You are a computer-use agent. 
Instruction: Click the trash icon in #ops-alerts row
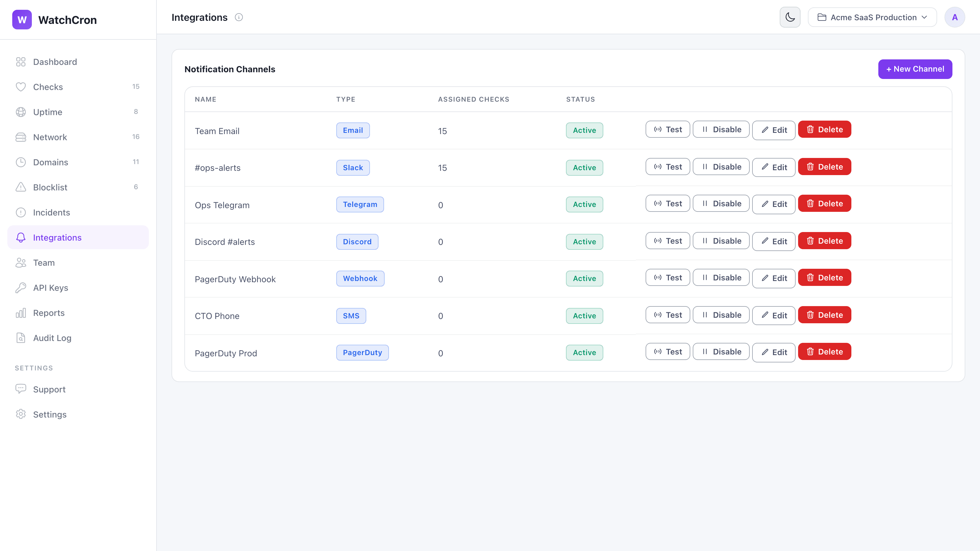[x=810, y=167]
